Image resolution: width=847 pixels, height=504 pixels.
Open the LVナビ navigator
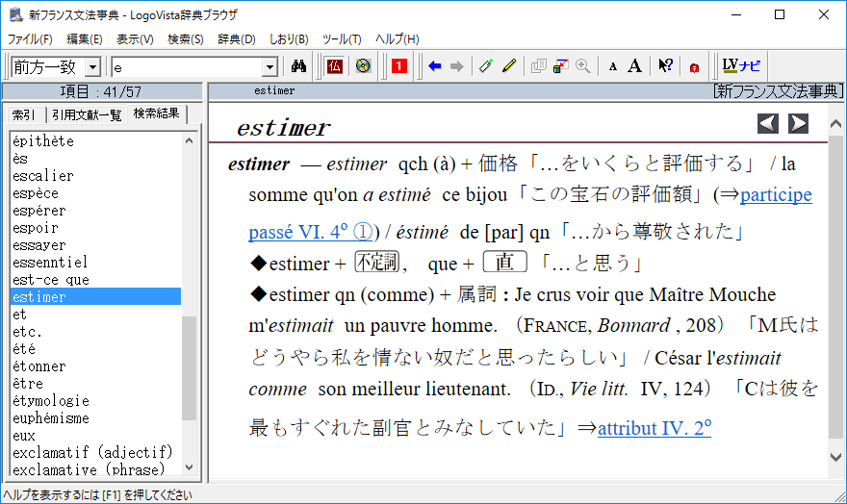click(741, 66)
